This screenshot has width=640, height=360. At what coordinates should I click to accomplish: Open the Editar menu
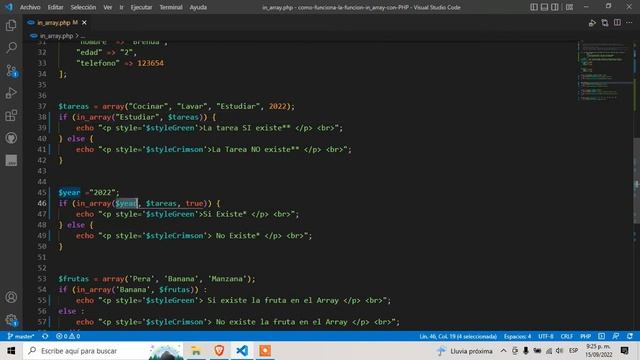[x=56, y=7]
